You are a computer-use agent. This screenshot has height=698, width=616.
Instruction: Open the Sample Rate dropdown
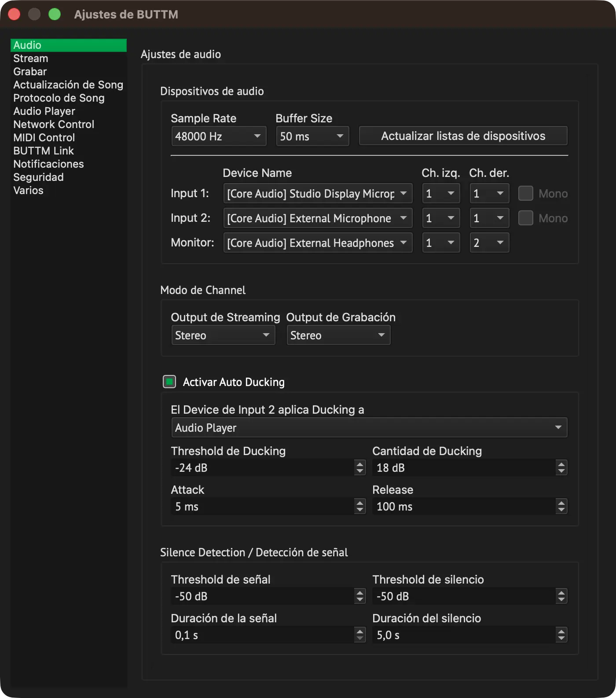(x=219, y=136)
